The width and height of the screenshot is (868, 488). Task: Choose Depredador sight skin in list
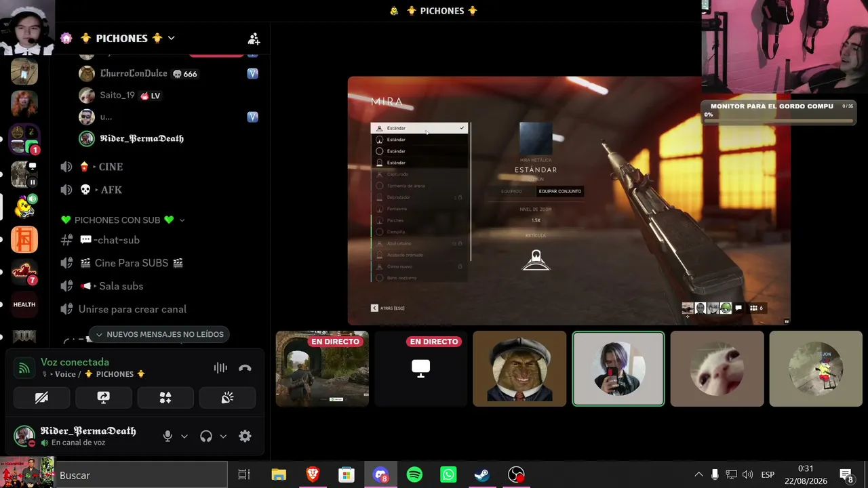419,197
